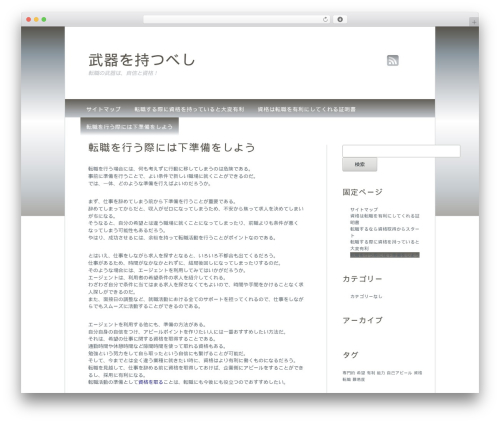Click the RSS feed icon in header
Viewport: 500px width, 423px height.
[x=393, y=60]
